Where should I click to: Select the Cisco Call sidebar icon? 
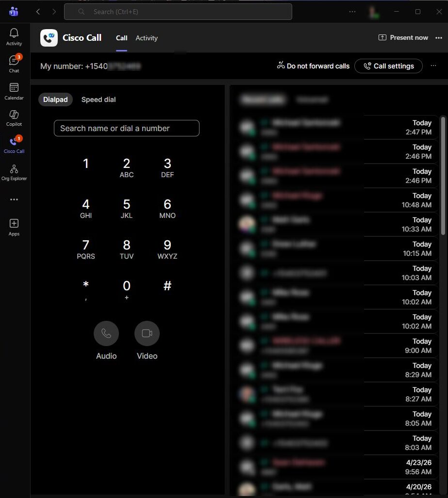14,145
